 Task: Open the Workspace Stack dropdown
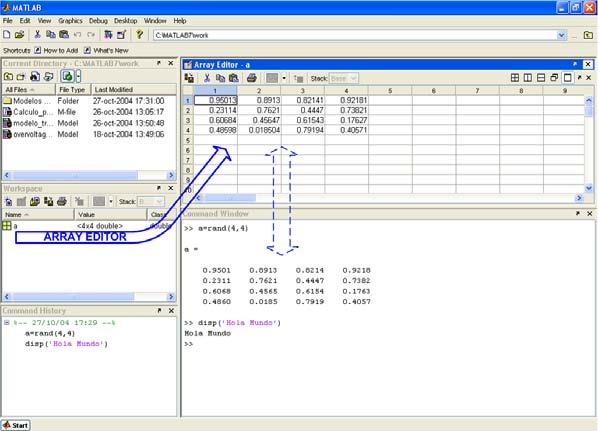pos(160,201)
